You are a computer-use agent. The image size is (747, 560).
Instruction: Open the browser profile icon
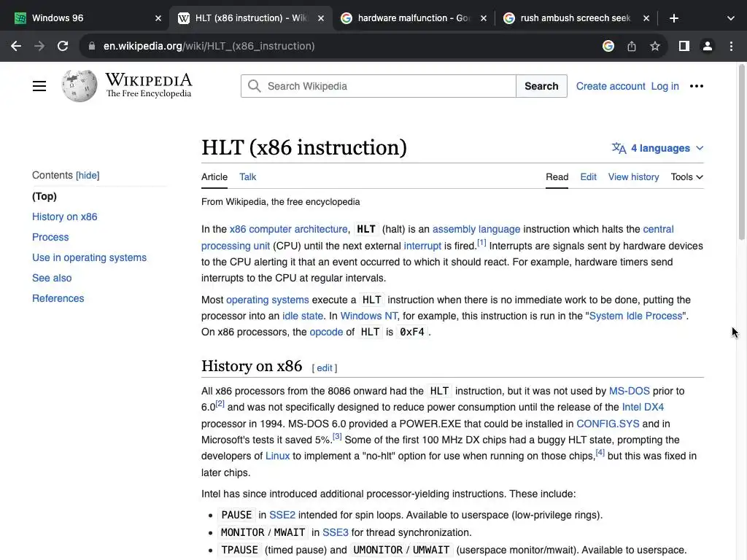click(708, 46)
